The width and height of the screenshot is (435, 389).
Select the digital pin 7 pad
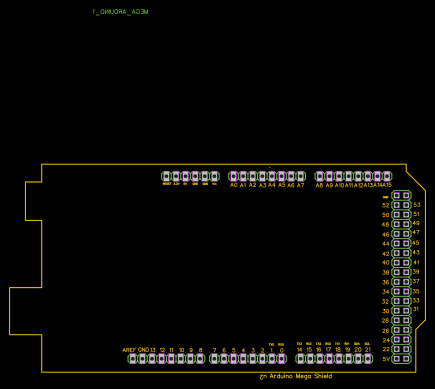point(214,359)
